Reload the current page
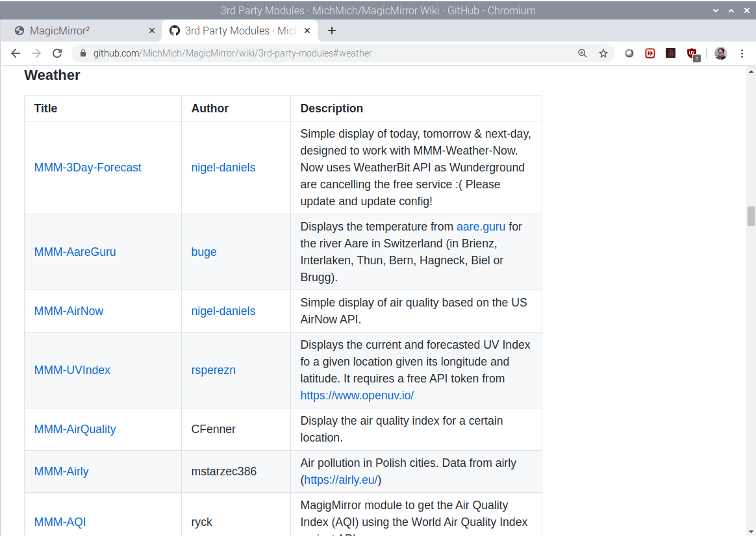Screen dimensions: 756x537 [x=57, y=53]
